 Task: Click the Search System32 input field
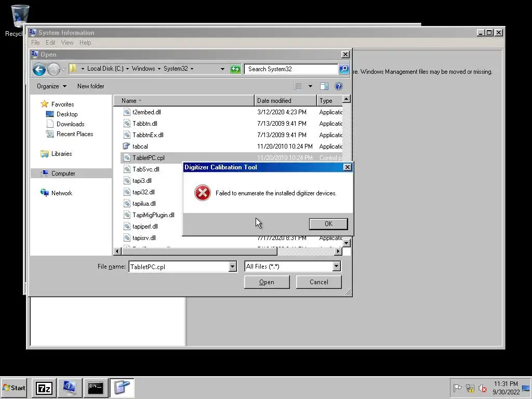(291, 69)
